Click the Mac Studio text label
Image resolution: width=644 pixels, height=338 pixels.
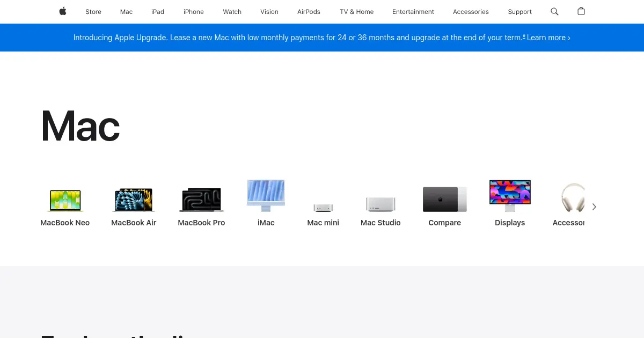(380, 223)
